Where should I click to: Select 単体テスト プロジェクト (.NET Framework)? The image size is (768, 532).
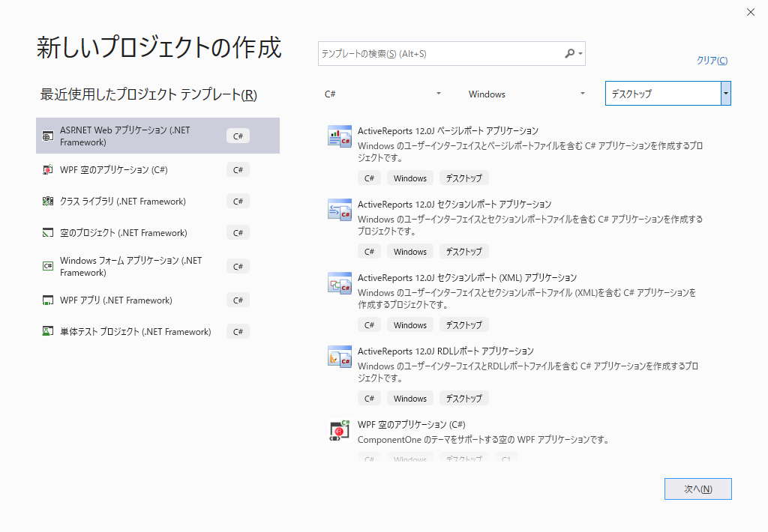(157, 332)
